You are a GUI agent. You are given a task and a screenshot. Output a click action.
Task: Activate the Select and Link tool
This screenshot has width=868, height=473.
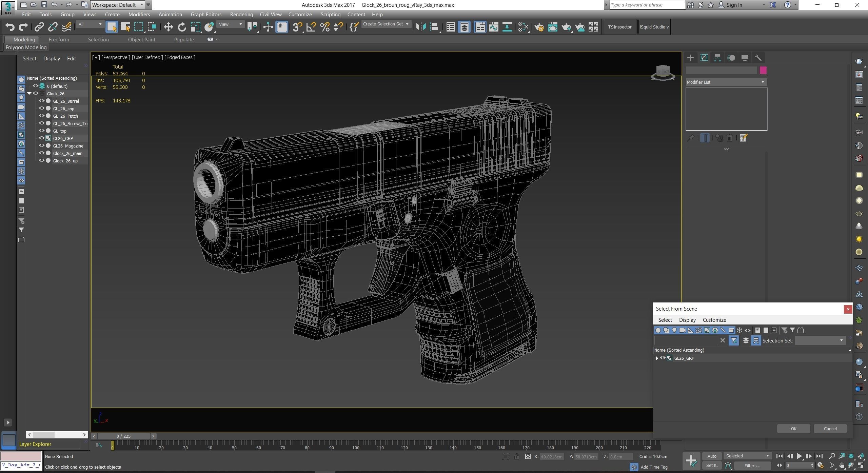(x=39, y=27)
